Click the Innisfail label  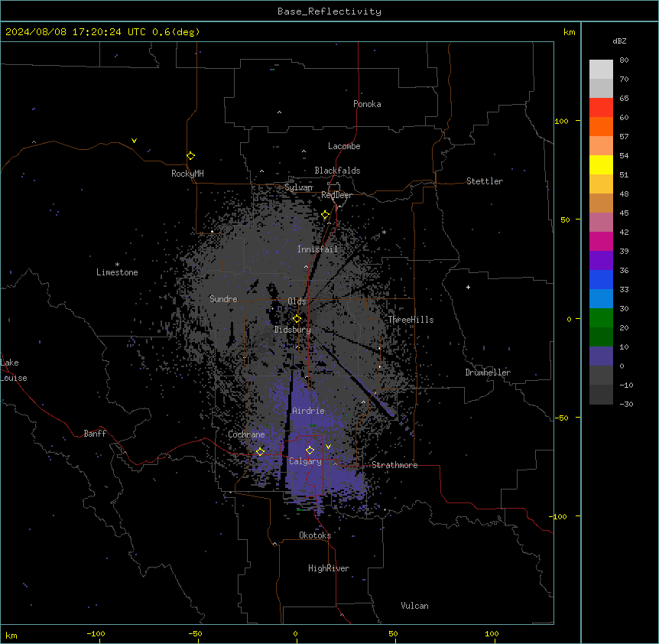point(317,249)
